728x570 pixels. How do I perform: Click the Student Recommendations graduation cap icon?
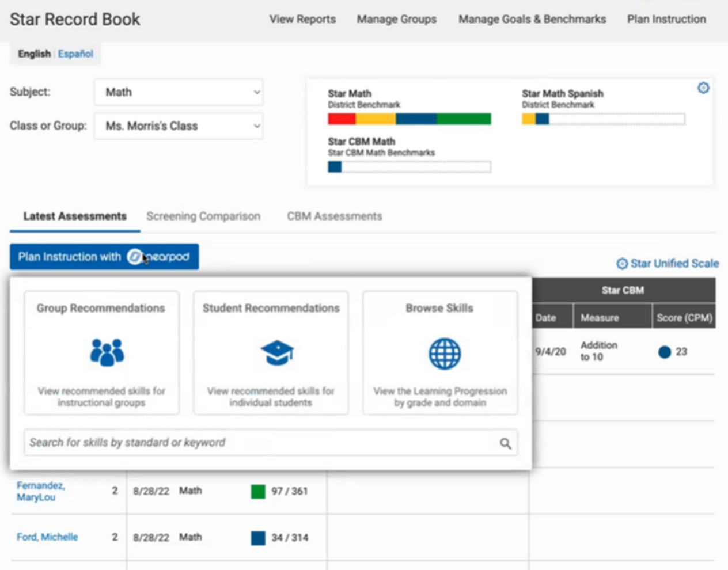(276, 352)
